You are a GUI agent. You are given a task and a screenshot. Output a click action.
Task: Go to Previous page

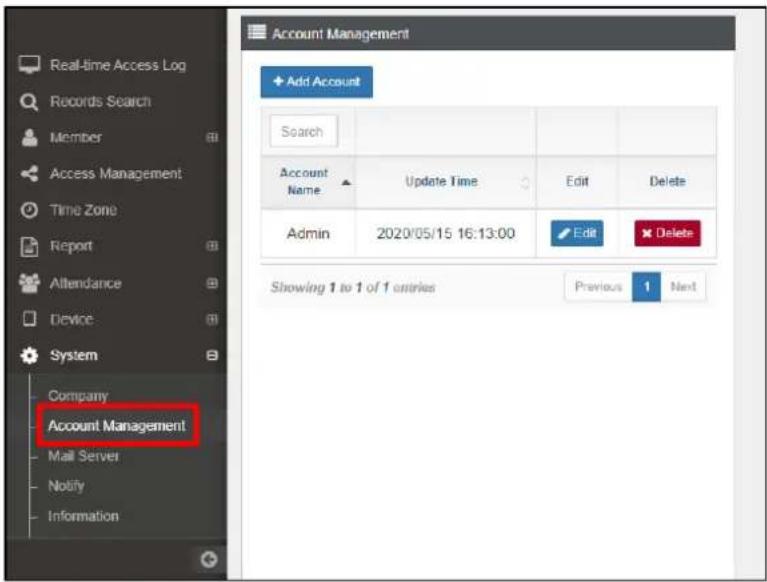coord(598,287)
